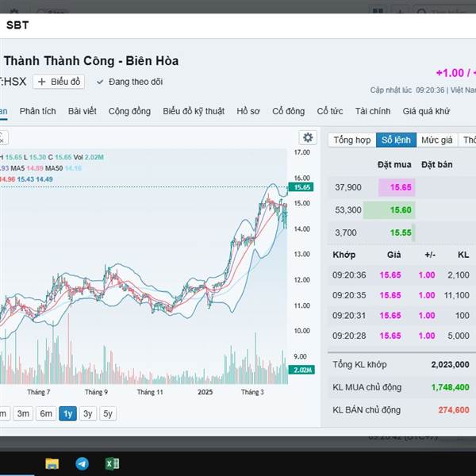Click bid price 15.65 in order book
476x476 pixels.
(401, 187)
